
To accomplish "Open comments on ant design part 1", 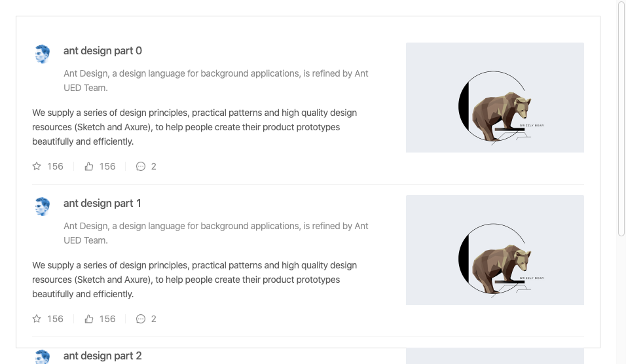I will (140, 319).
